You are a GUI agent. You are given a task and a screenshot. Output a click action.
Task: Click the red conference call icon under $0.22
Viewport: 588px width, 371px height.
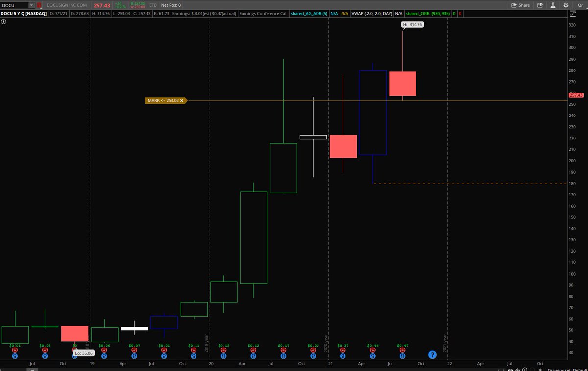313,350
